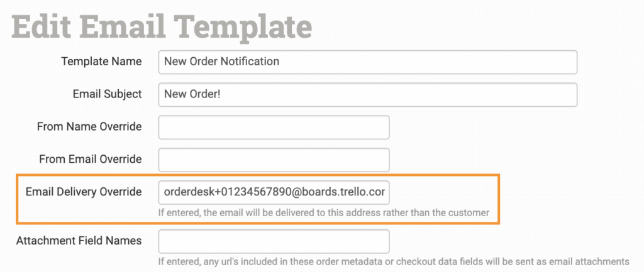Click the orderdesk trello address text
This screenshot has width=644, height=272.
[x=274, y=191]
